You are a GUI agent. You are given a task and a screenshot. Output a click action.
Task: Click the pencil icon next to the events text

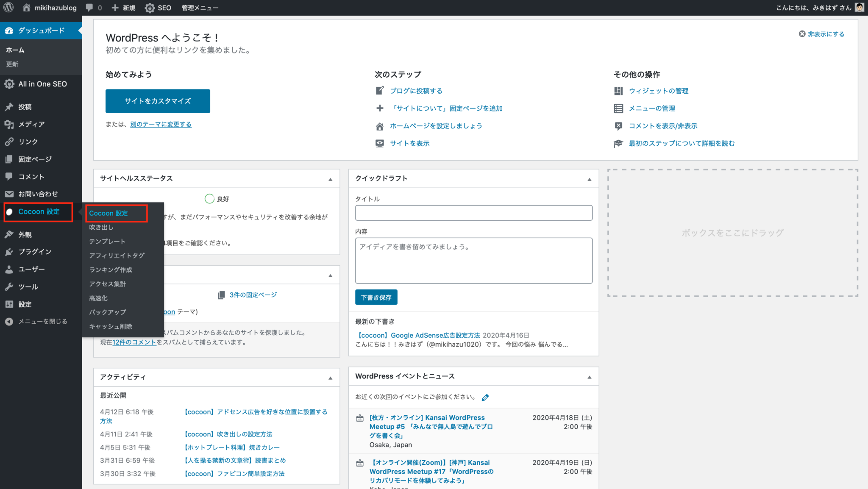coord(485,397)
